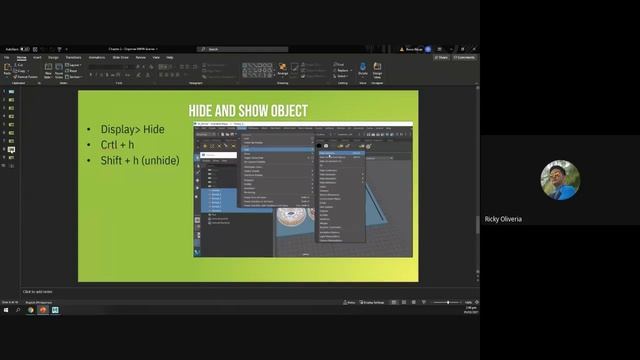Click the user account name in title bar
The width and height of the screenshot is (640, 360).
click(414, 49)
